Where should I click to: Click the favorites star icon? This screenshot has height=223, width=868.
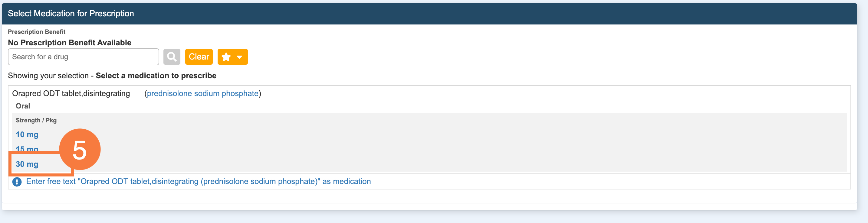[x=226, y=57]
